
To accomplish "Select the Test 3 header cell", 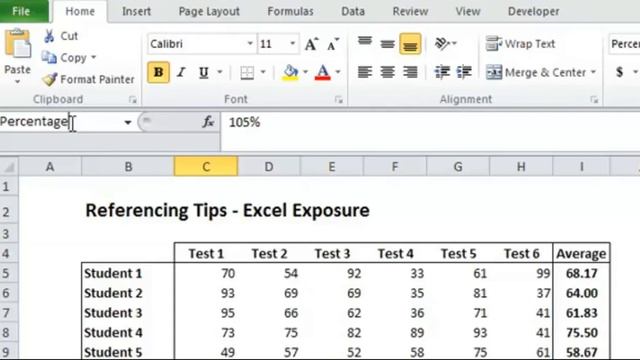I will point(332,253).
